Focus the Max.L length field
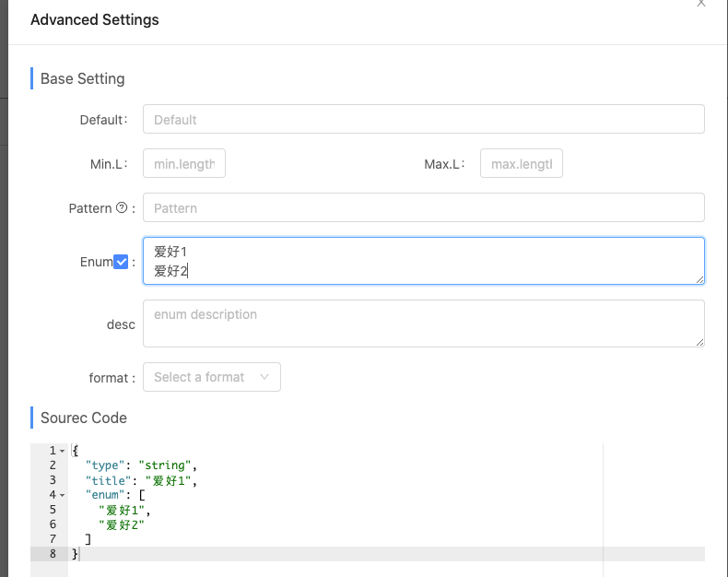Image resolution: width=728 pixels, height=577 pixels. 521,164
